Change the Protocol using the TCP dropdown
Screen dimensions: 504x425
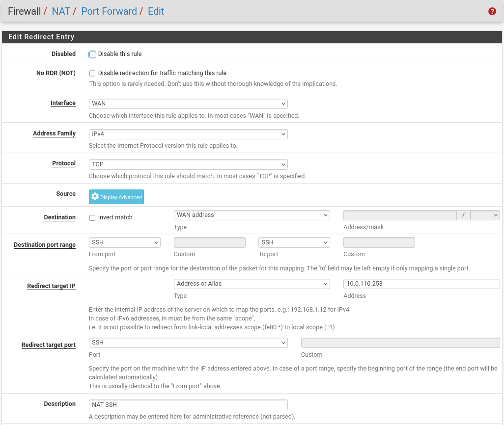[x=188, y=164]
